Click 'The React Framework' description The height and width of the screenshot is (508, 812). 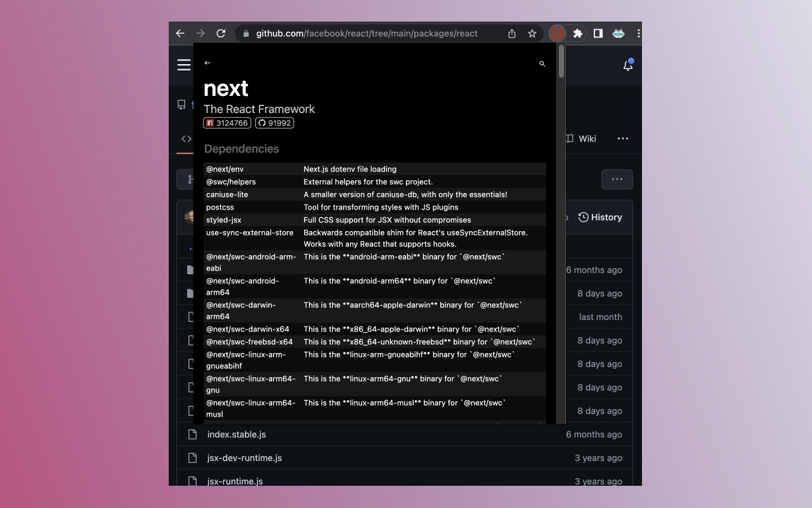coord(259,109)
